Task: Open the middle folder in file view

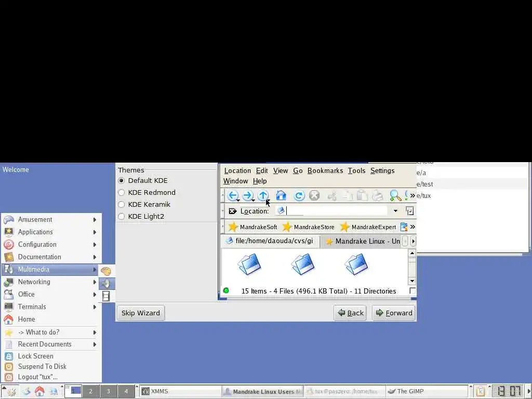Action: 303,264
